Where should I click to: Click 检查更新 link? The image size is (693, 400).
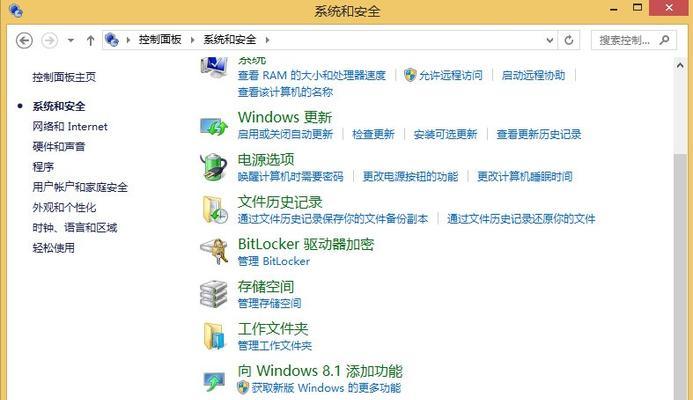[373, 134]
